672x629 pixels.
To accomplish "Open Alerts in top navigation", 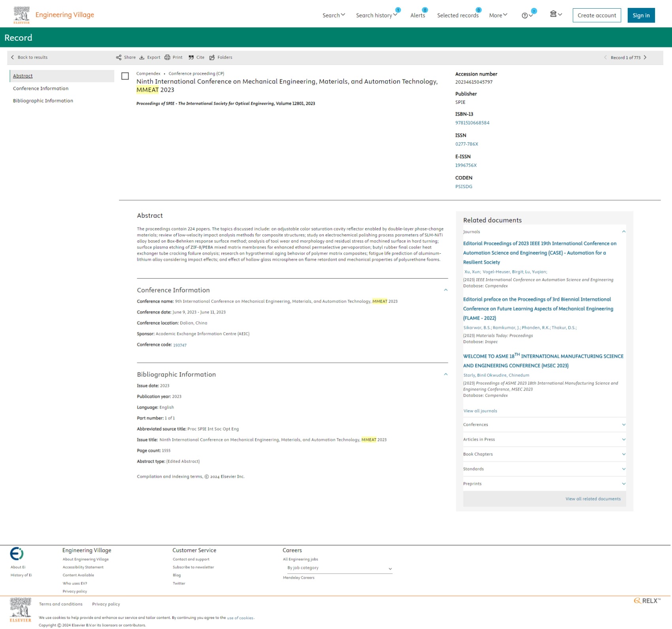I will tap(418, 15).
